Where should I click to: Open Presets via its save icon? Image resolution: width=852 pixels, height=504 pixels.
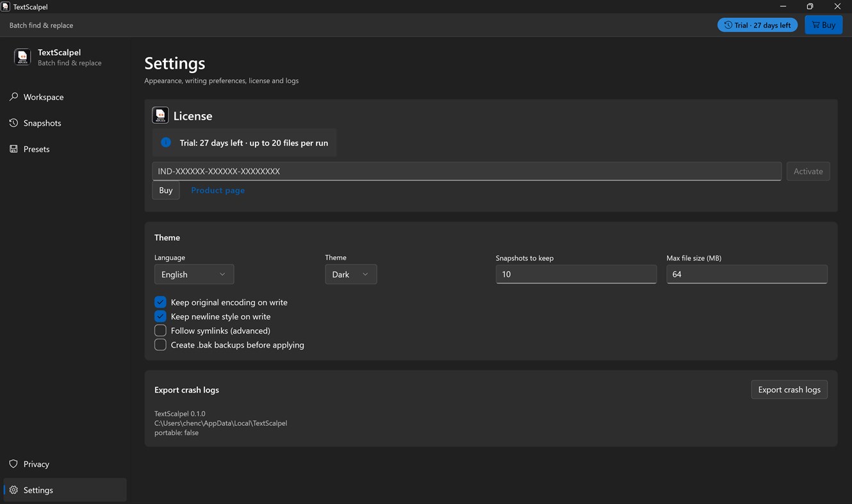[13, 149]
